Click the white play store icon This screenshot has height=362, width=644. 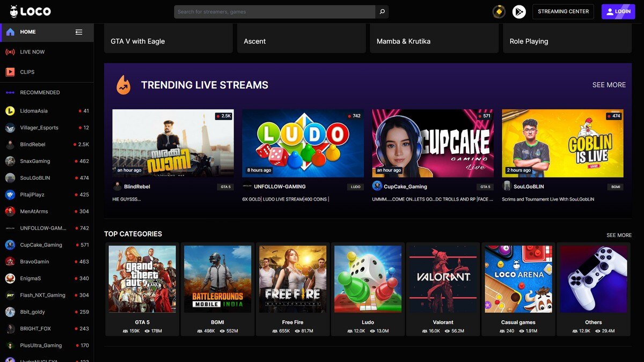click(x=519, y=11)
